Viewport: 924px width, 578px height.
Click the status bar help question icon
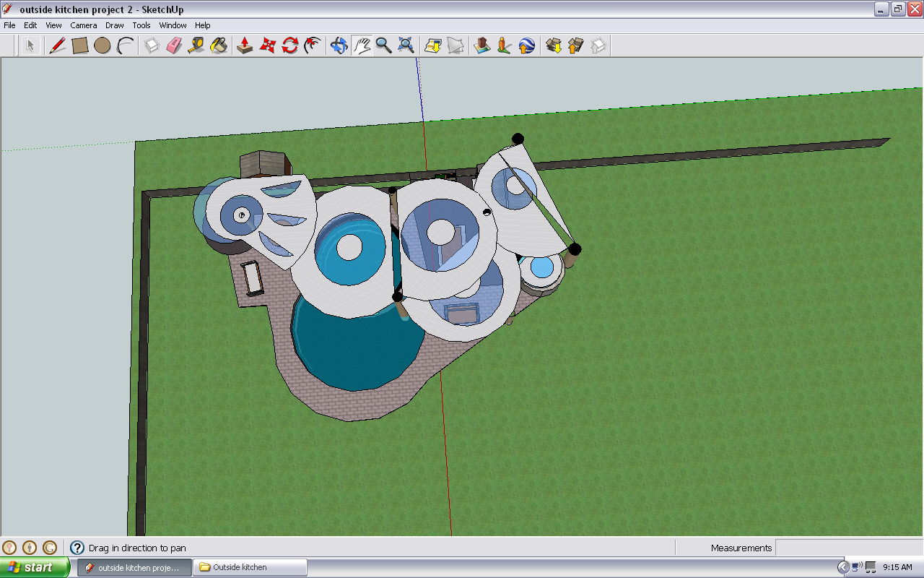(77, 548)
